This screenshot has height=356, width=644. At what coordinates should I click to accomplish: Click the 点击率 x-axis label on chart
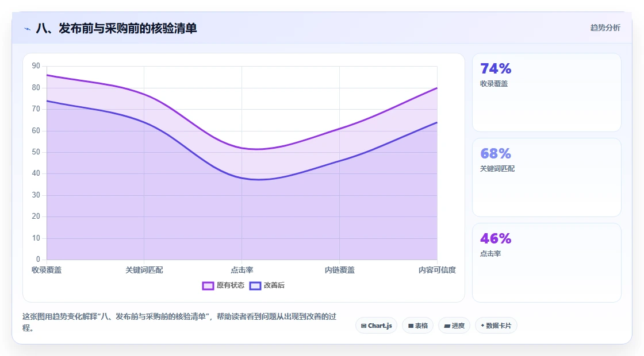click(x=242, y=270)
